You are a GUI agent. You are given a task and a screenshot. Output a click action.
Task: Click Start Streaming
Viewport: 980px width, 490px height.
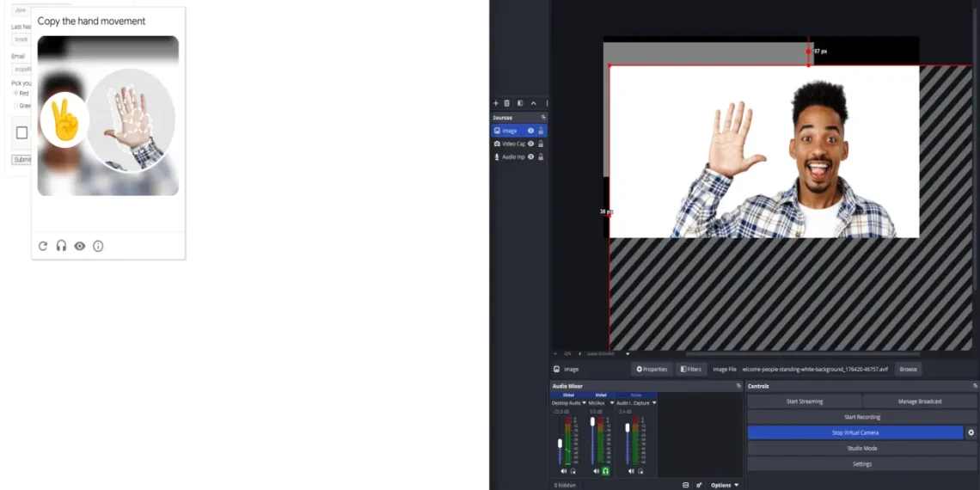[x=805, y=401]
